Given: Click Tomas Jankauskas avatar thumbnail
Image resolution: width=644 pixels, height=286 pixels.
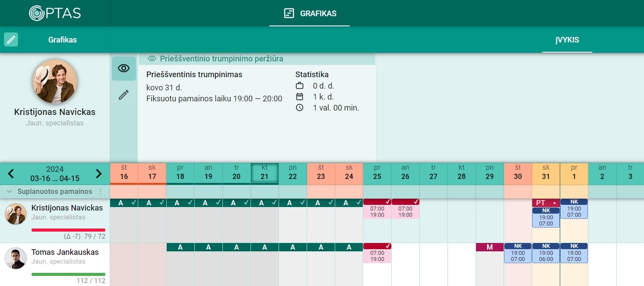Looking at the screenshot, I should pyautogui.click(x=16, y=258).
